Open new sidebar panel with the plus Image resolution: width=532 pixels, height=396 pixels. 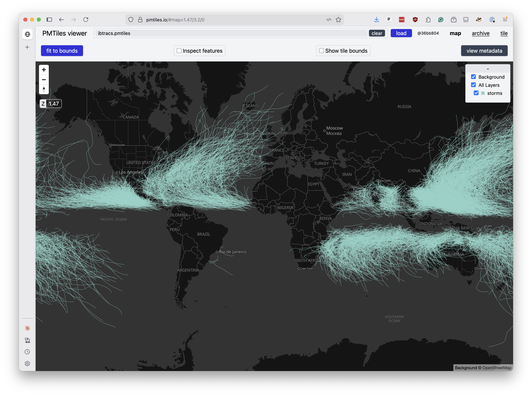[x=27, y=47]
